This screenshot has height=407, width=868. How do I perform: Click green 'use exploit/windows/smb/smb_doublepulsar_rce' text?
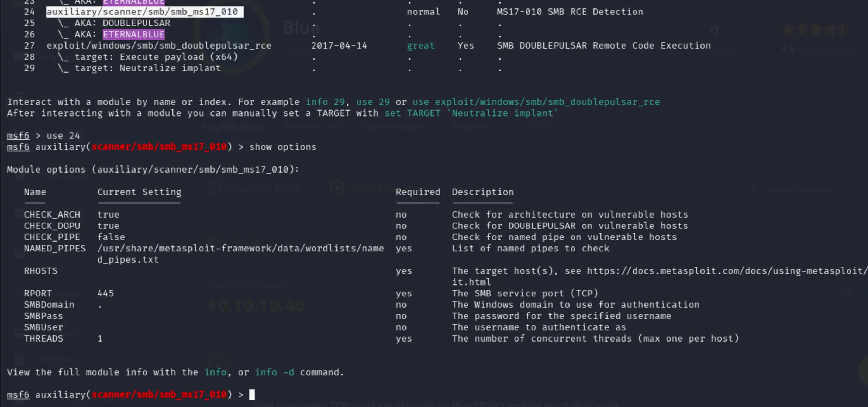point(536,102)
